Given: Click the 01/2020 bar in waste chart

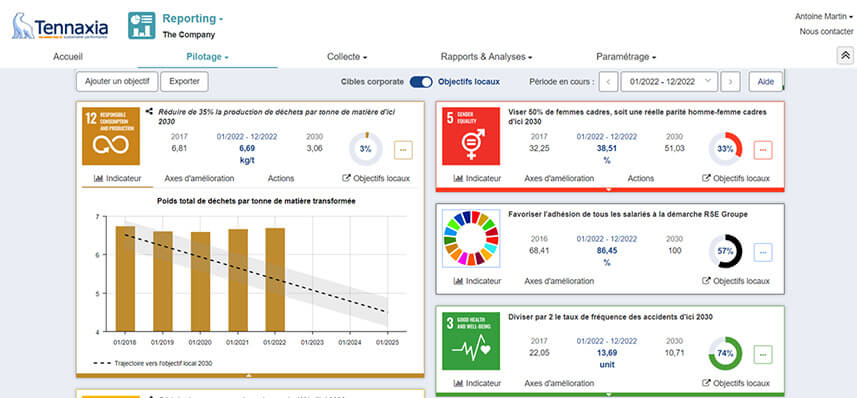Looking at the screenshot, I should click(201, 282).
